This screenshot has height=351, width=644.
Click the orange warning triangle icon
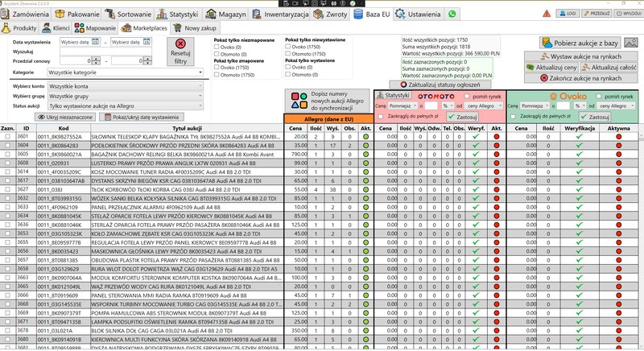547,14
